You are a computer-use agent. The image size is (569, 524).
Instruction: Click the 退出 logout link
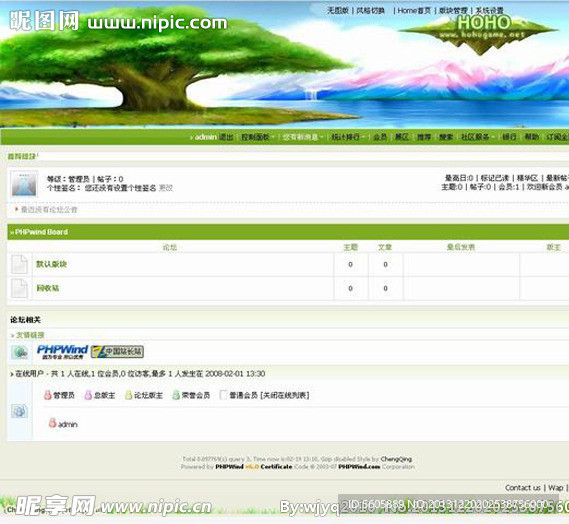click(226, 137)
